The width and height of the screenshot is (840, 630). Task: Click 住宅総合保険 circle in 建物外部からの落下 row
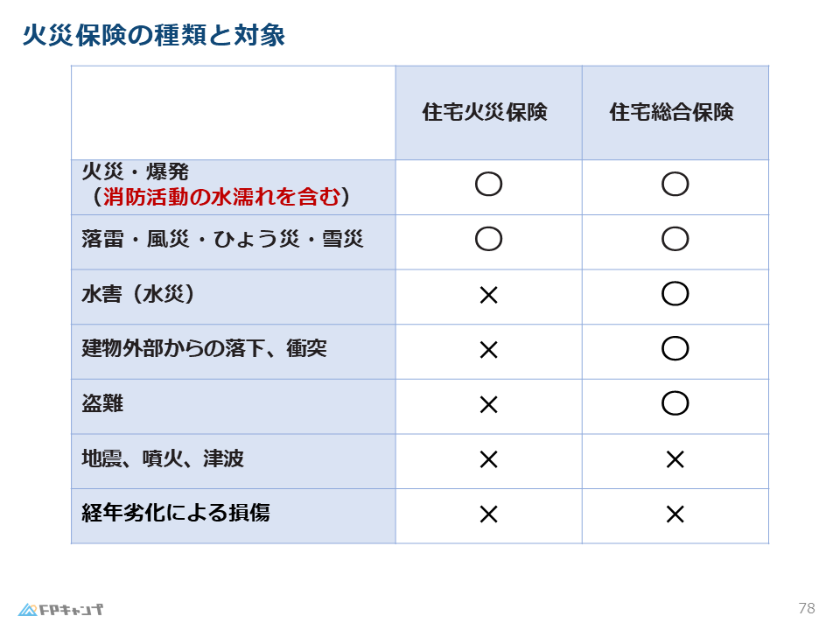point(675,348)
